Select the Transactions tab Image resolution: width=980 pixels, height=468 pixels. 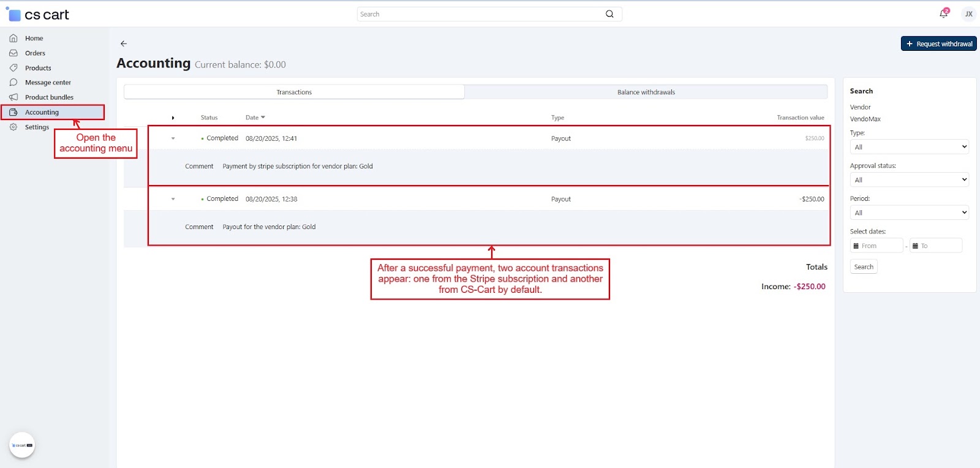(x=294, y=92)
